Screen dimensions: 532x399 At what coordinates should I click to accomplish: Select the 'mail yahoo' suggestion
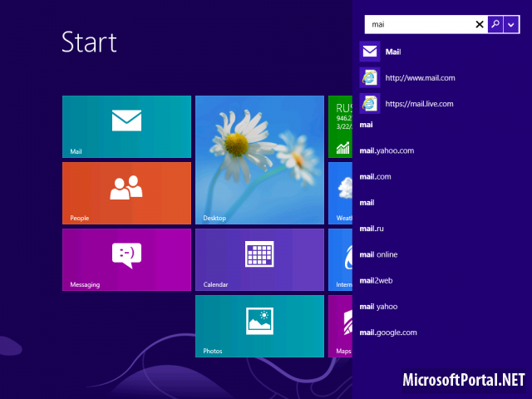pos(378,307)
